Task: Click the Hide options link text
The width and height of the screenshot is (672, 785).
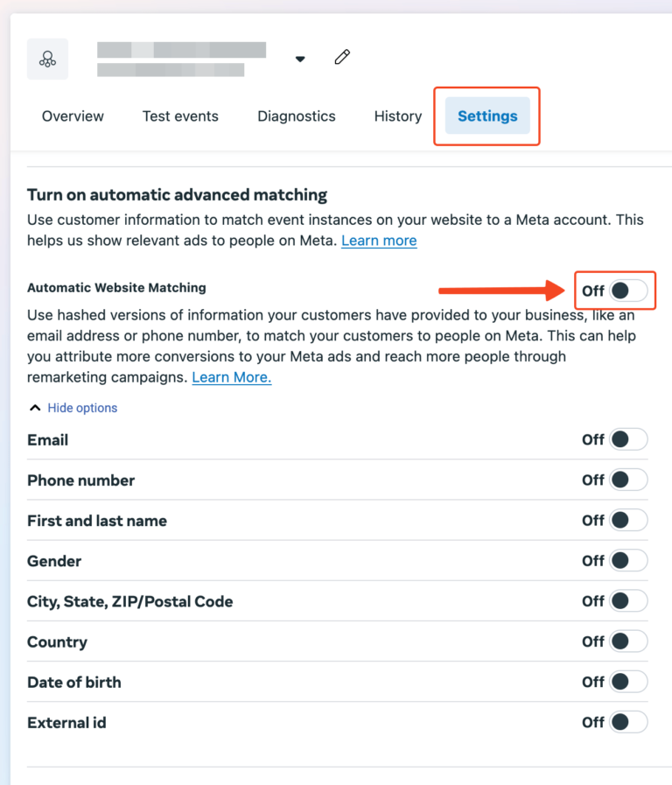Action: (x=81, y=408)
